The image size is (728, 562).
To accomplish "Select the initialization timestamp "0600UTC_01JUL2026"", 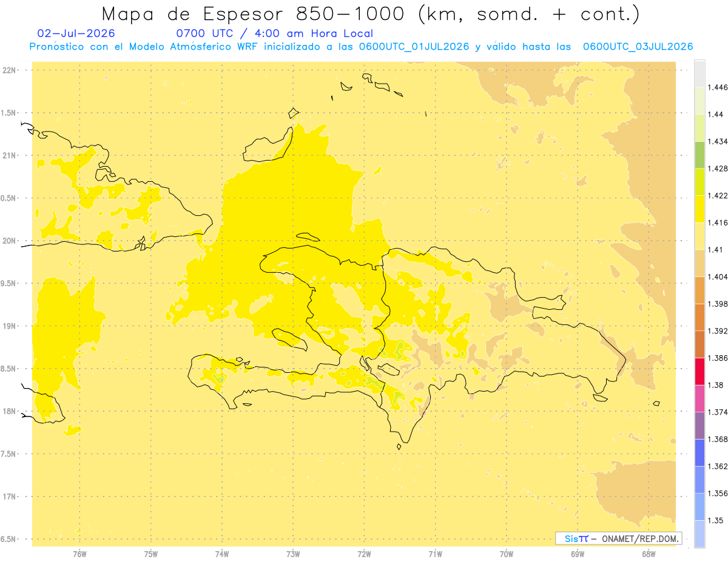I will point(414,47).
